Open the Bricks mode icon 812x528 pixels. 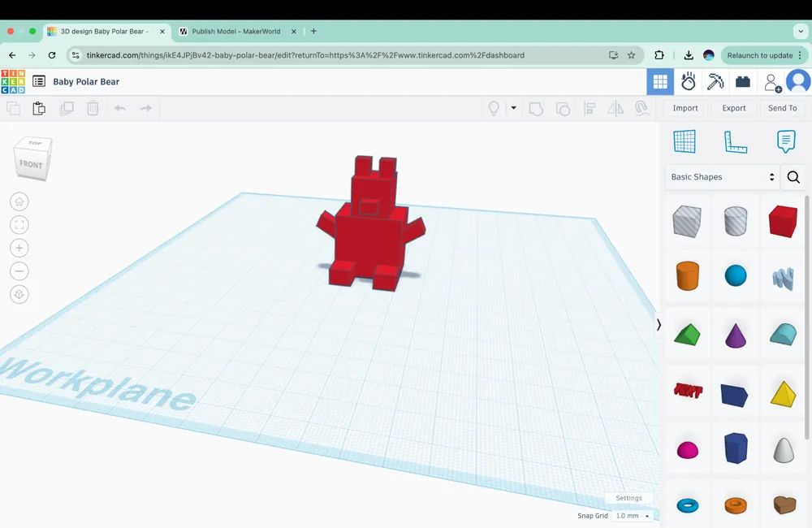pyautogui.click(x=743, y=81)
